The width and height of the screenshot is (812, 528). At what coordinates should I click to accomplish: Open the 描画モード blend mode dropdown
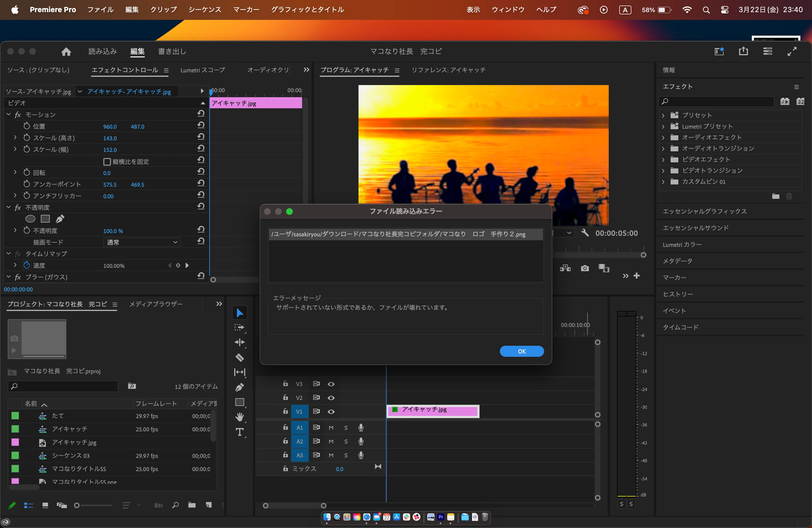tap(142, 242)
